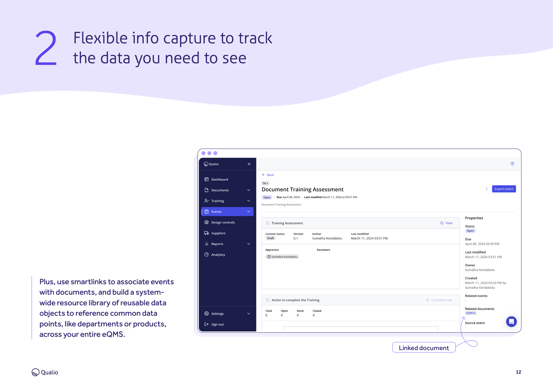Open the SOPP-6 related document link

tap(471, 313)
